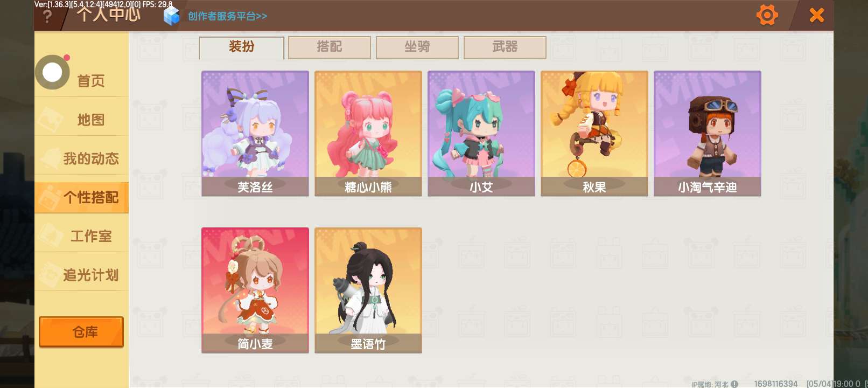Close the personal center with orange X
Screen dimensions: 868x388
(817, 15)
